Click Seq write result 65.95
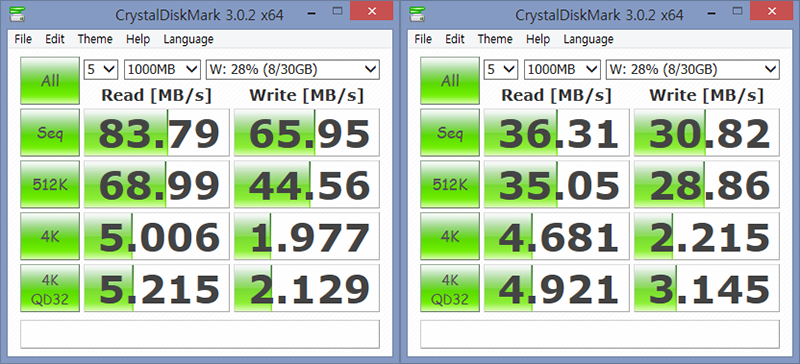 tap(307, 132)
